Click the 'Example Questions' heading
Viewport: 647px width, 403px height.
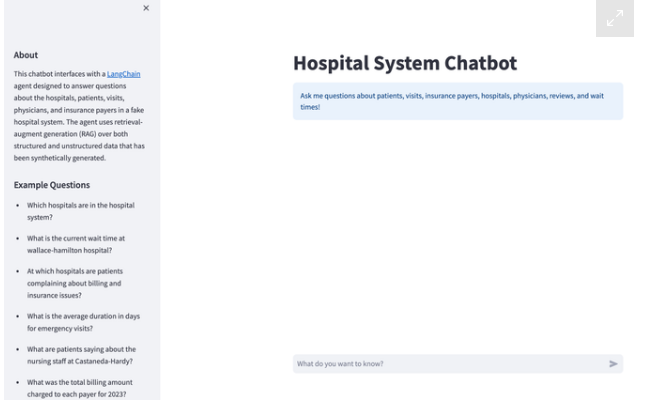click(52, 185)
